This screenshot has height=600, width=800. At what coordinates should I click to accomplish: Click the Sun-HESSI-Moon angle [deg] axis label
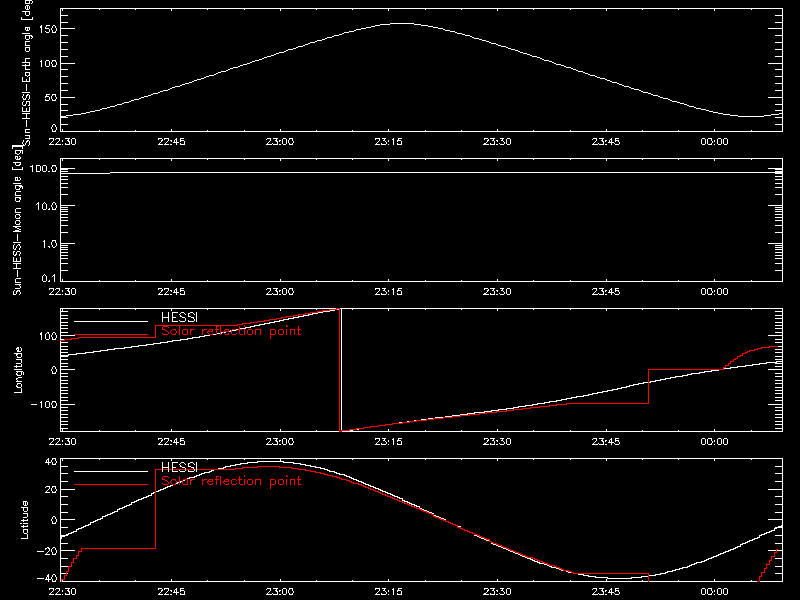point(17,220)
